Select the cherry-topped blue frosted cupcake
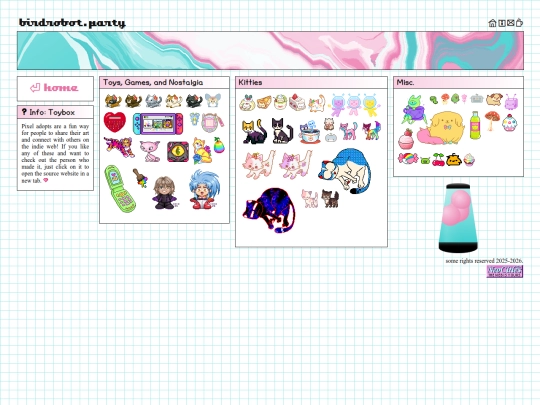The image size is (540, 405). [x=510, y=123]
